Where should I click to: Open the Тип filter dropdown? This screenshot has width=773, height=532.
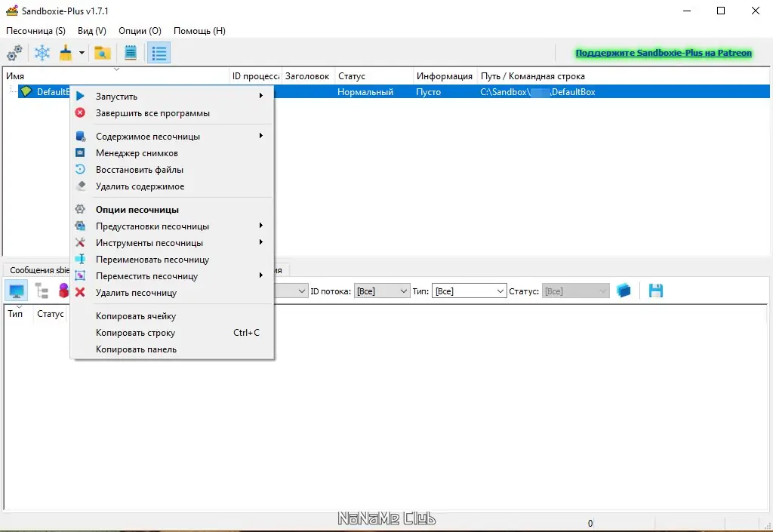click(x=470, y=291)
